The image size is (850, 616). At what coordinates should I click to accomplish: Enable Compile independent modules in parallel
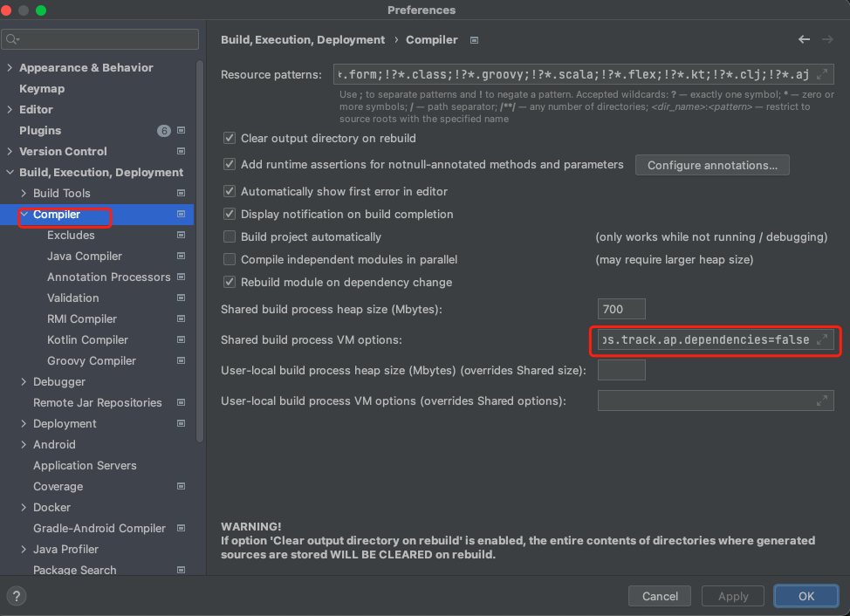pos(230,259)
